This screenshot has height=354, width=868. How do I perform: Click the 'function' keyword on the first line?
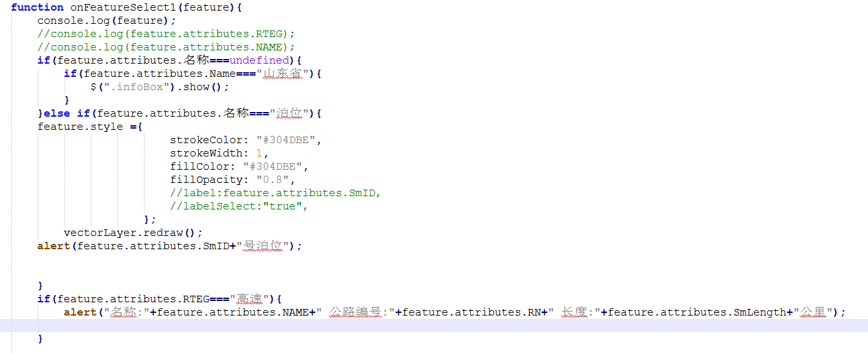pos(37,7)
